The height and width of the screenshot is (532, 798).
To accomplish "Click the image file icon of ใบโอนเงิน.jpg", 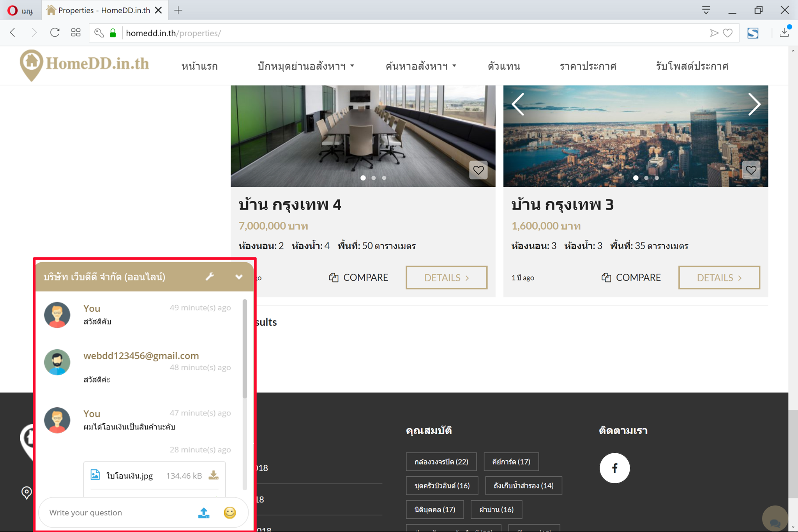I will pos(95,475).
